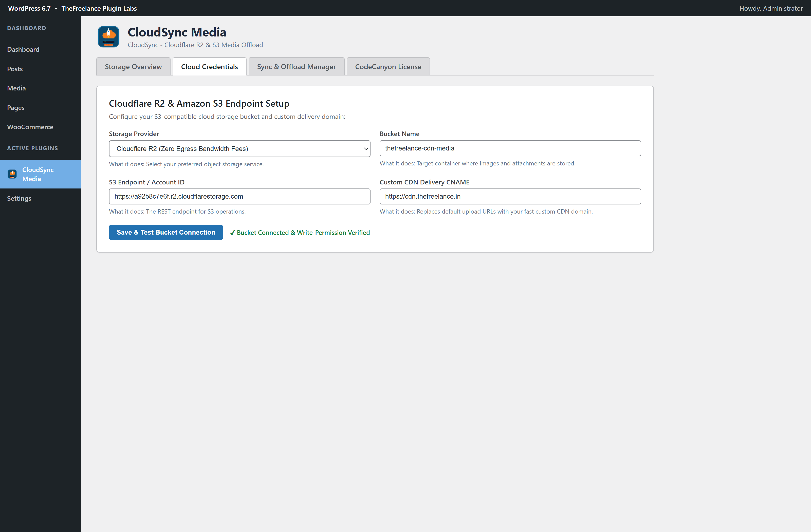Open the Sync & Offload Manager tab
This screenshot has height=532, width=811.
297,66
